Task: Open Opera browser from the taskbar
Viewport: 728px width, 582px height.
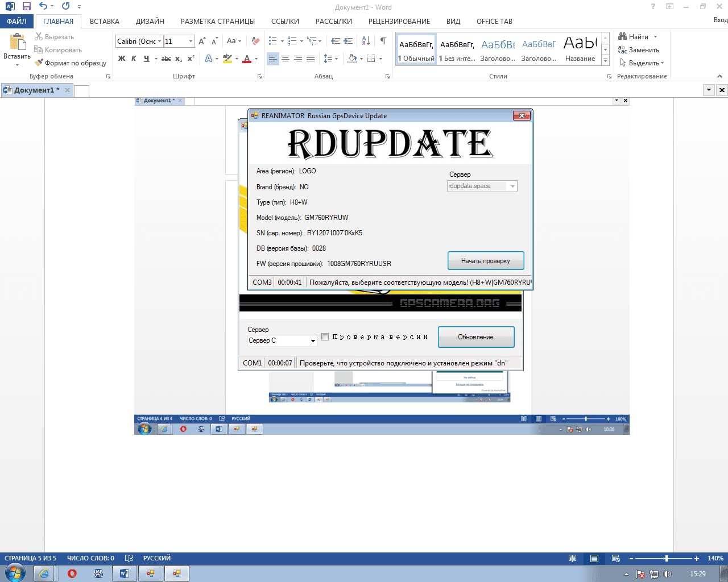Action: [x=72, y=573]
